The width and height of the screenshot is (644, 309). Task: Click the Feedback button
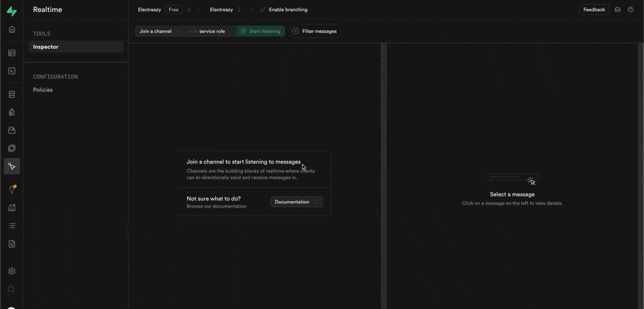(594, 9)
